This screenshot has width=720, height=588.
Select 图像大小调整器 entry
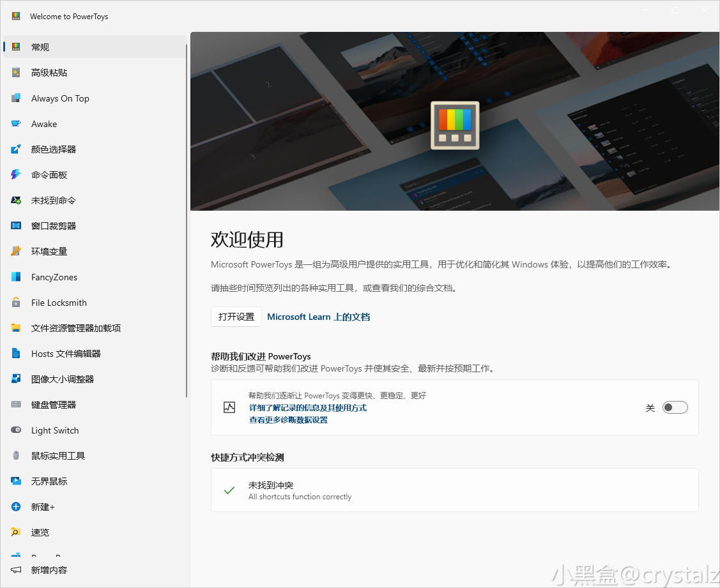pos(95,379)
